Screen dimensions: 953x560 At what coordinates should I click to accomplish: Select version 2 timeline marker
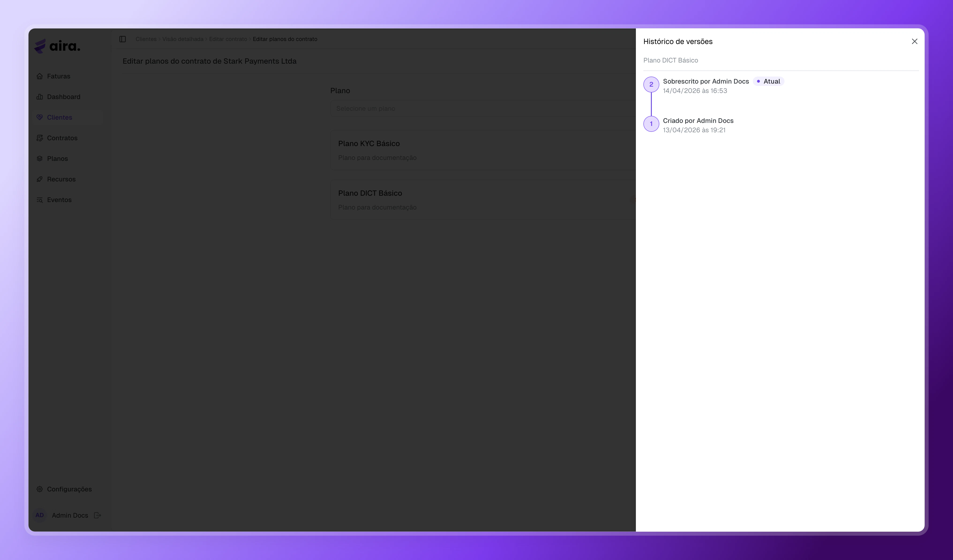click(651, 85)
